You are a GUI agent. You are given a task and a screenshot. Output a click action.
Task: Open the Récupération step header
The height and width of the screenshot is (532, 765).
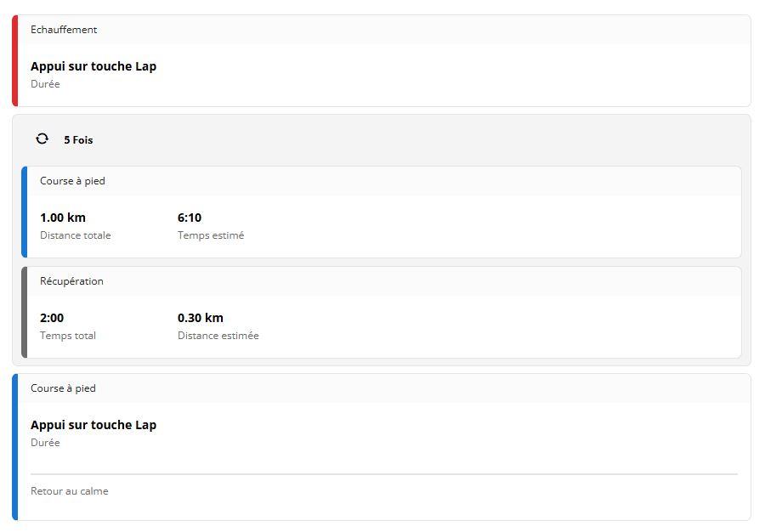click(71, 281)
